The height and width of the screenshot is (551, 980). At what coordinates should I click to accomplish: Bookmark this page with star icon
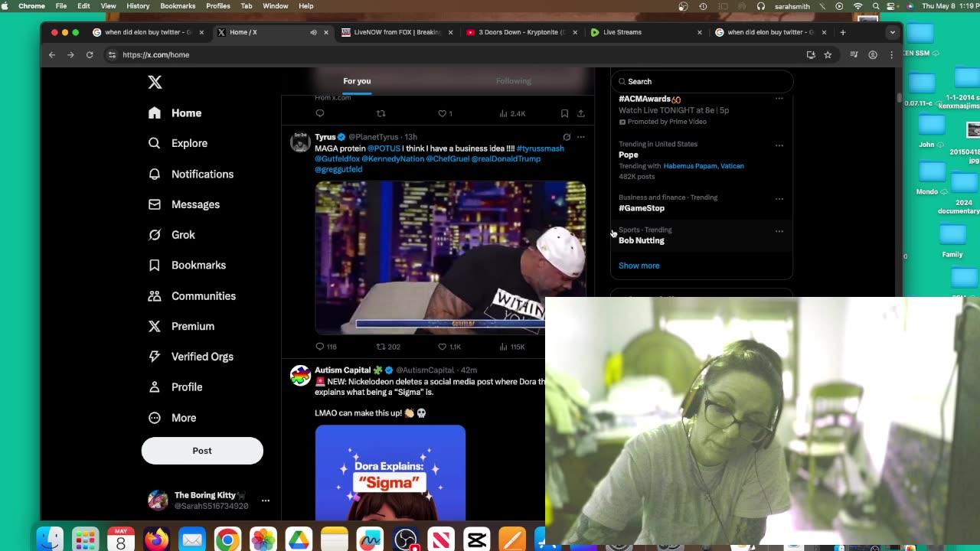[828, 55]
